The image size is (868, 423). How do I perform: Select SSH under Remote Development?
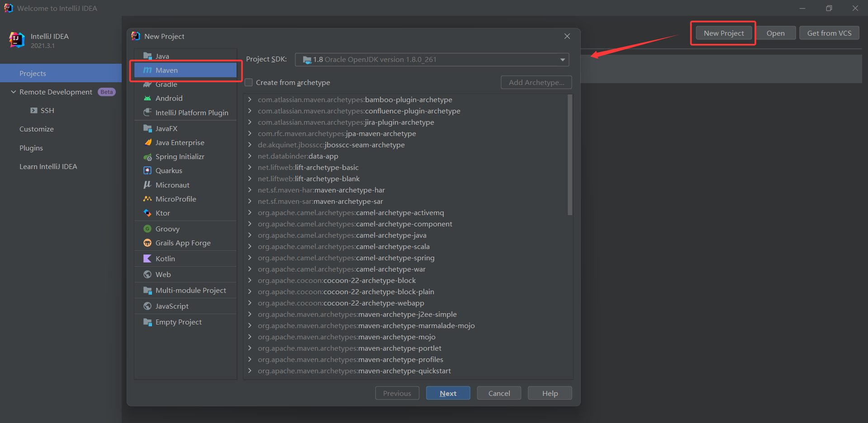(47, 110)
